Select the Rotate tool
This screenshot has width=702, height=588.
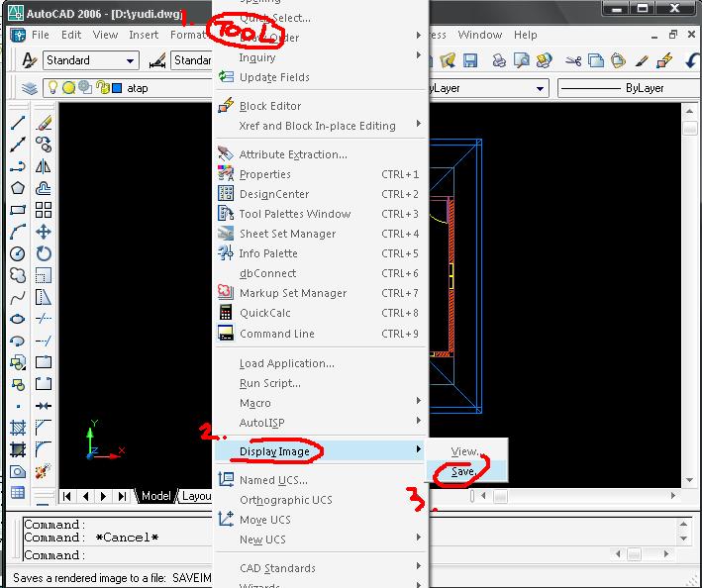(44, 253)
